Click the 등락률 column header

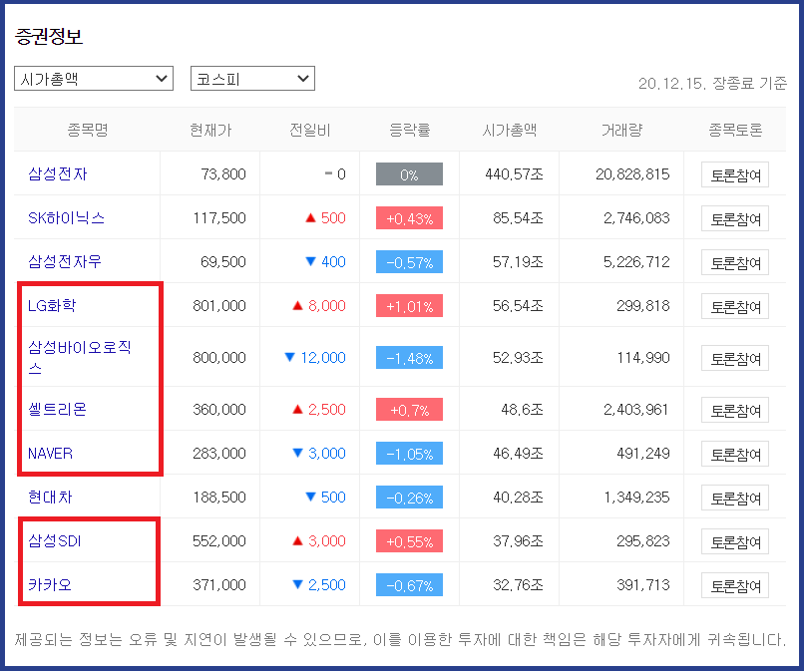410,130
